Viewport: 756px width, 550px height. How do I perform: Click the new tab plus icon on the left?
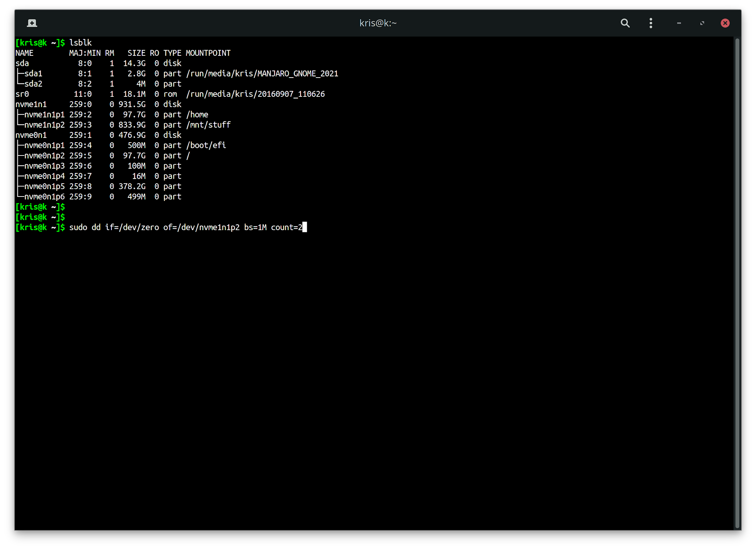pos(32,23)
